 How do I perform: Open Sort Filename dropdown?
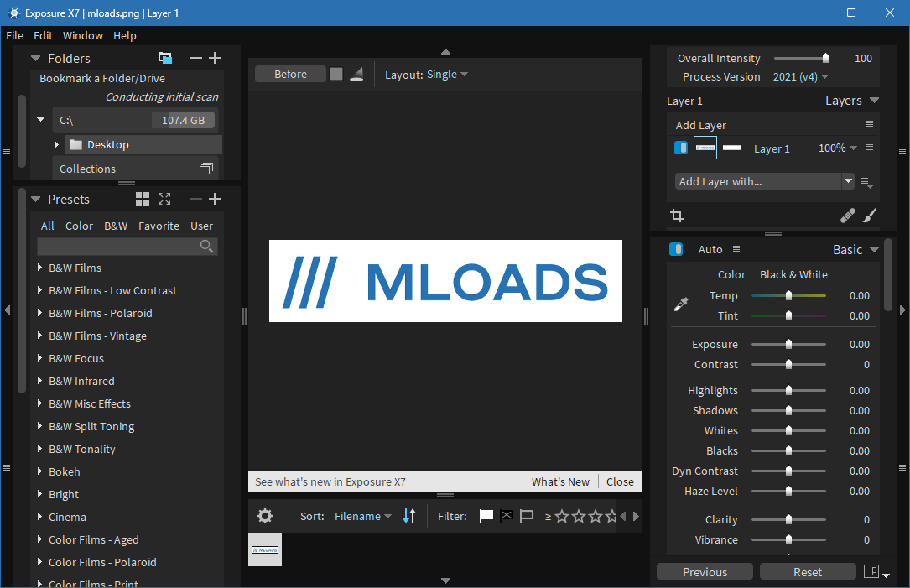click(x=362, y=516)
